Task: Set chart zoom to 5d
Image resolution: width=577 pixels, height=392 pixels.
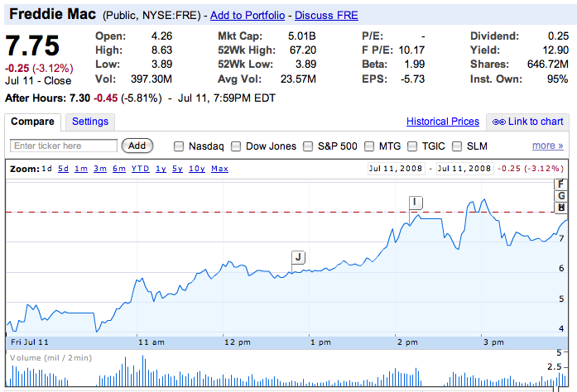Action: tap(63, 169)
